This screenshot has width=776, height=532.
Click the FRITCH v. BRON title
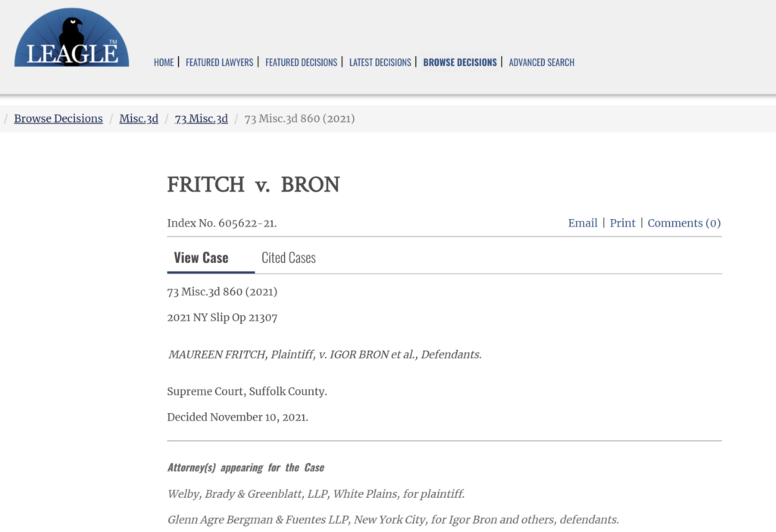253,185
